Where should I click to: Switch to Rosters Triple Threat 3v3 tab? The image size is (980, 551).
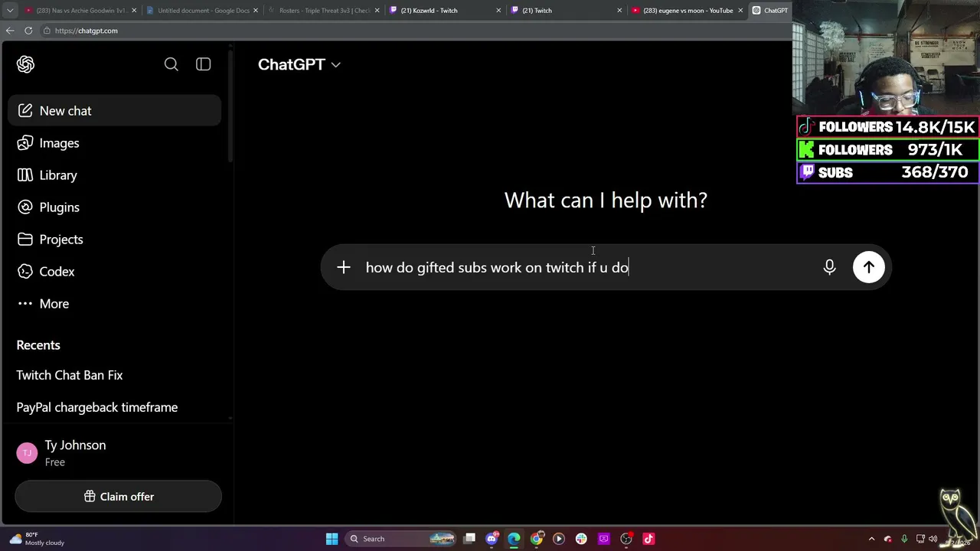325,11
